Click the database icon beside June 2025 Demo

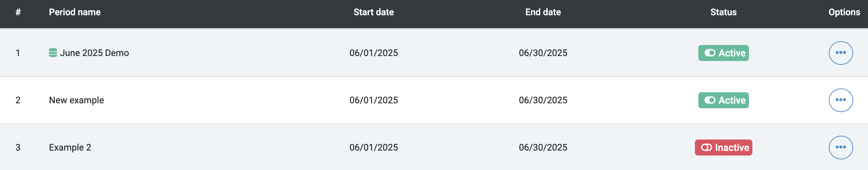point(53,53)
